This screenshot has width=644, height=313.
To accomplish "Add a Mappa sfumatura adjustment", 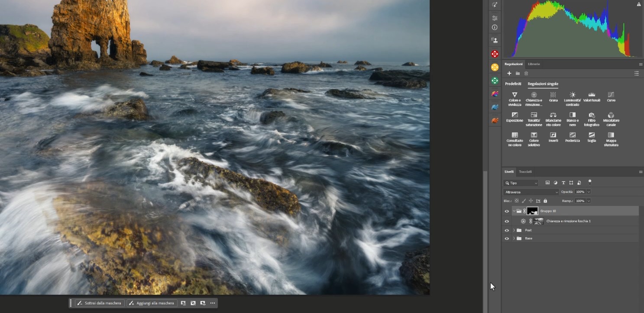I will tap(611, 137).
